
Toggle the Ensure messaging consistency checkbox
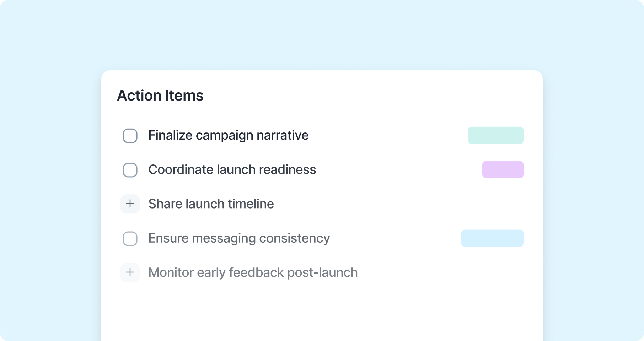(x=130, y=238)
